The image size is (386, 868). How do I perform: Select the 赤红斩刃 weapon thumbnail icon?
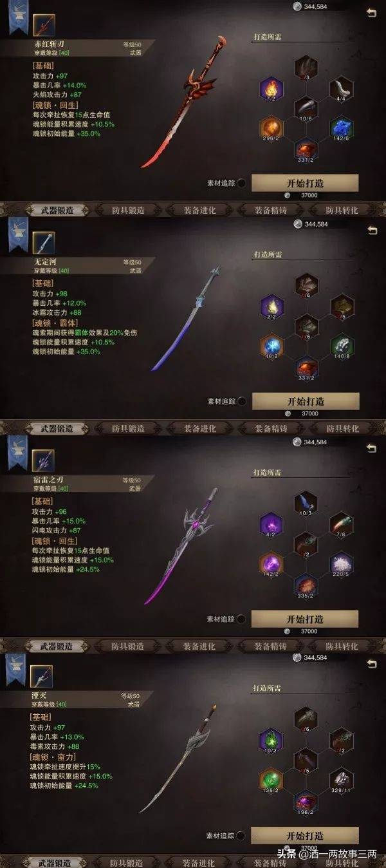(x=44, y=24)
